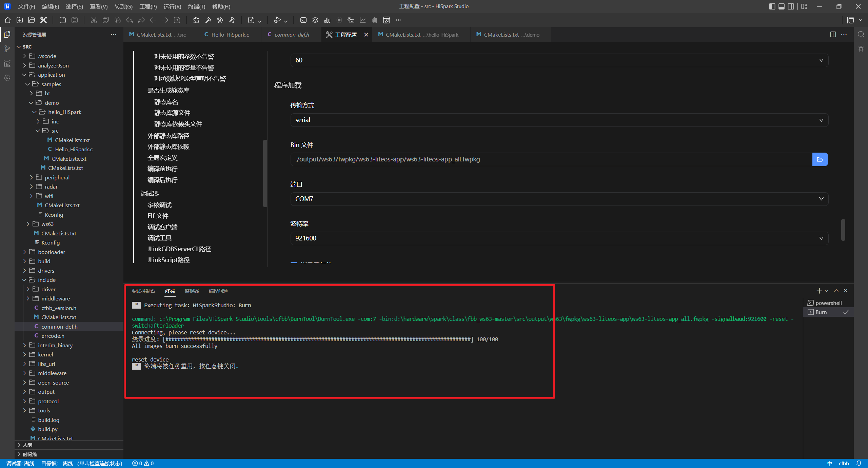Screen dimensions: 868x468
Task: Open terminal icon in toolbar
Action: (x=303, y=20)
